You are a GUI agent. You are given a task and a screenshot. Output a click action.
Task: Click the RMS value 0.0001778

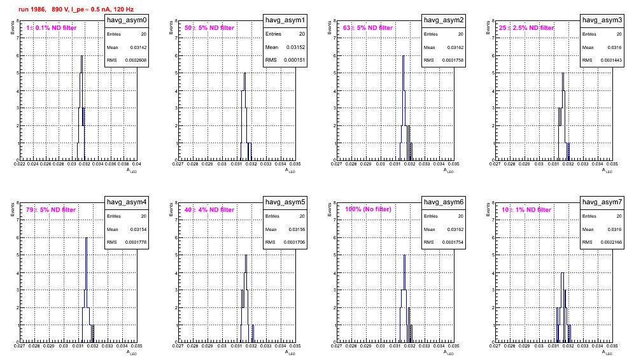tap(136, 242)
